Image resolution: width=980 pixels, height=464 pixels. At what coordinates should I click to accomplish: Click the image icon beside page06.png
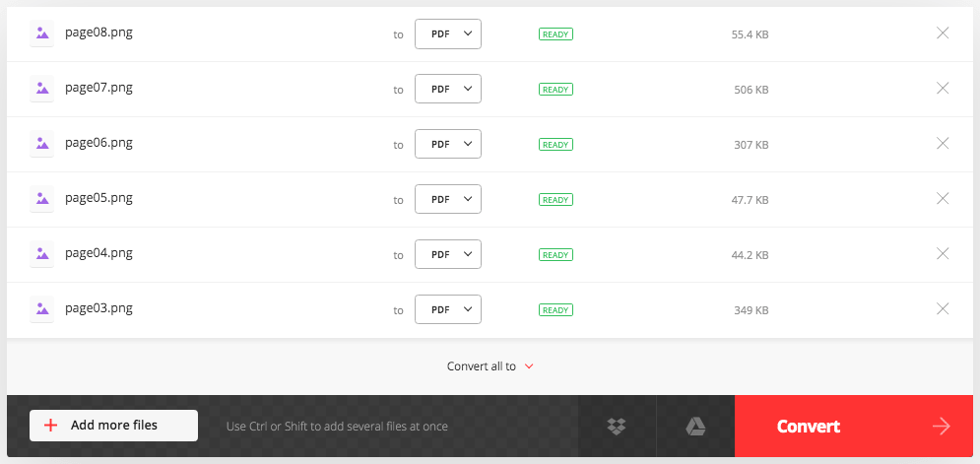42,144
